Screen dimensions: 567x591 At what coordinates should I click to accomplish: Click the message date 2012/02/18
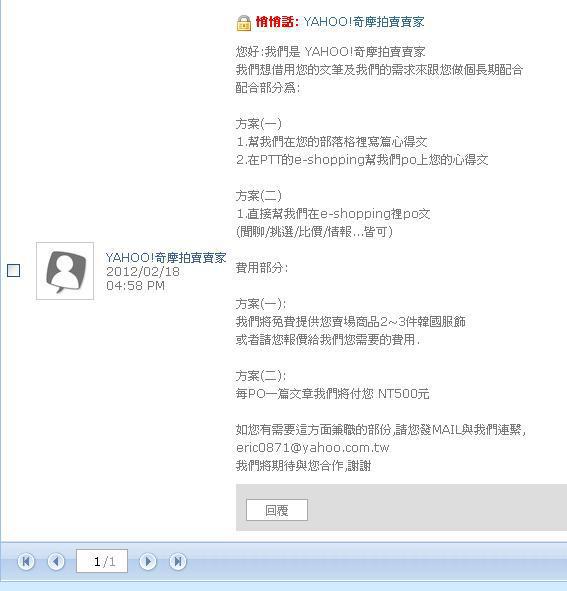[x=143, y=272]
